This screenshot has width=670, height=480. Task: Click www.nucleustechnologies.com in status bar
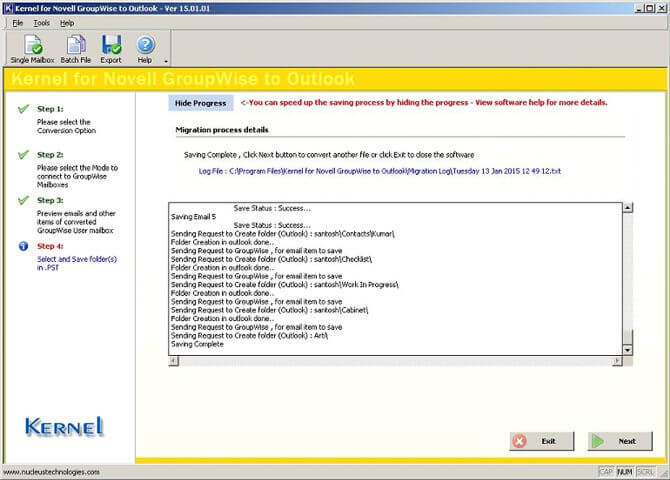click(52, 472)
